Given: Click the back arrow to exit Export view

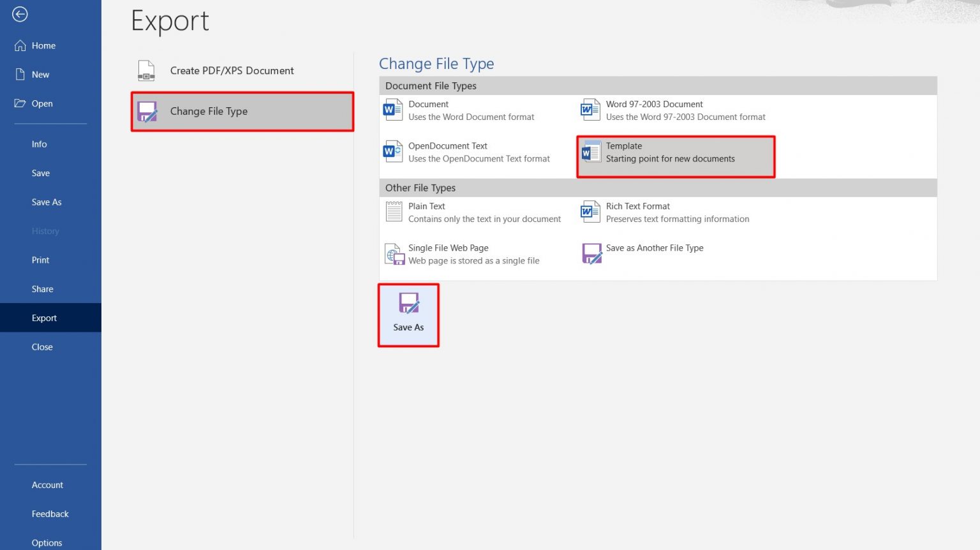Looking at the screenshot, I should click(x=20, y=14).
